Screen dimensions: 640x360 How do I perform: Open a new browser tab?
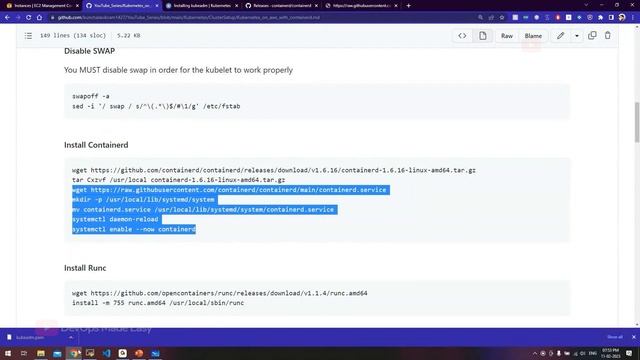coord(409,6)
